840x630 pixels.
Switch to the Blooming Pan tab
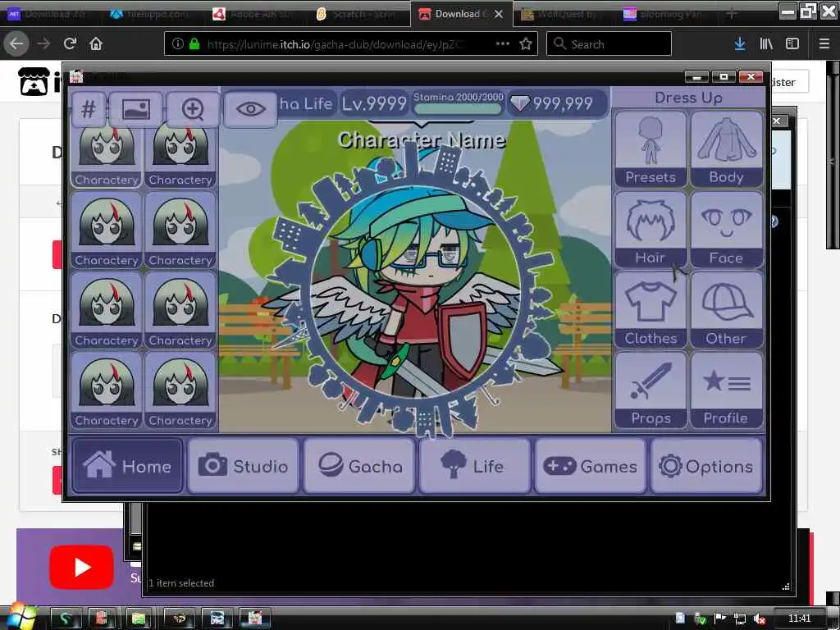coord(667,14)
